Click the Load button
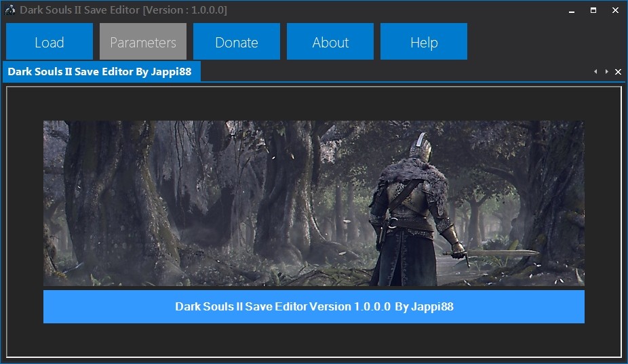Image resolution: width=628 pixels, height=364 pixels. tap(50, 41)
